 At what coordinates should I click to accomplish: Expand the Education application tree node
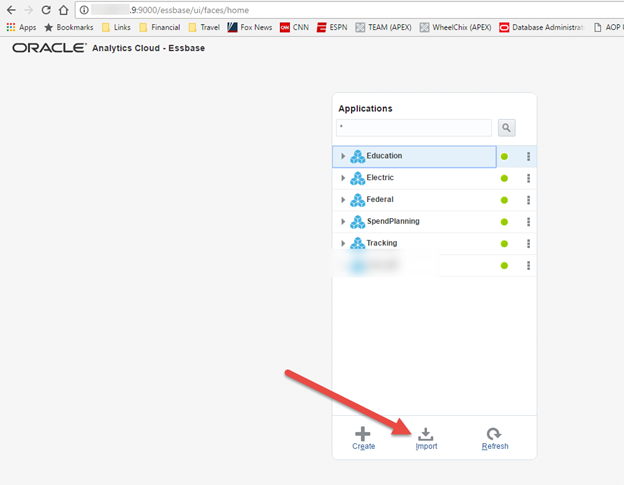click(x=343, y=156)
